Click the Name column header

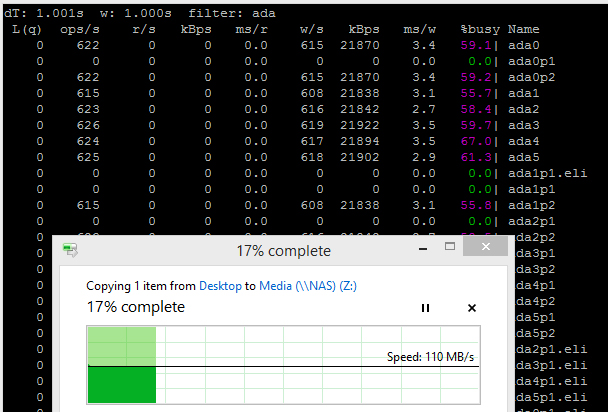coord(526,30)
